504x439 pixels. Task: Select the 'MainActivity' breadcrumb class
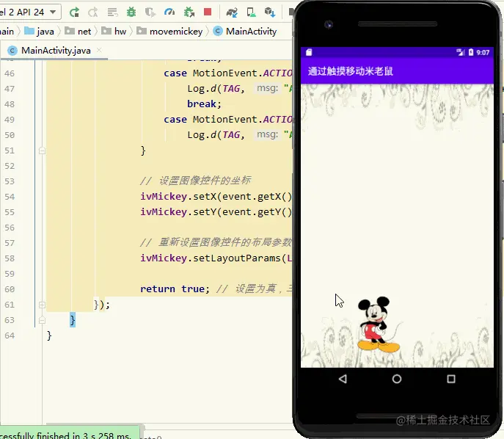coord(245,31)
